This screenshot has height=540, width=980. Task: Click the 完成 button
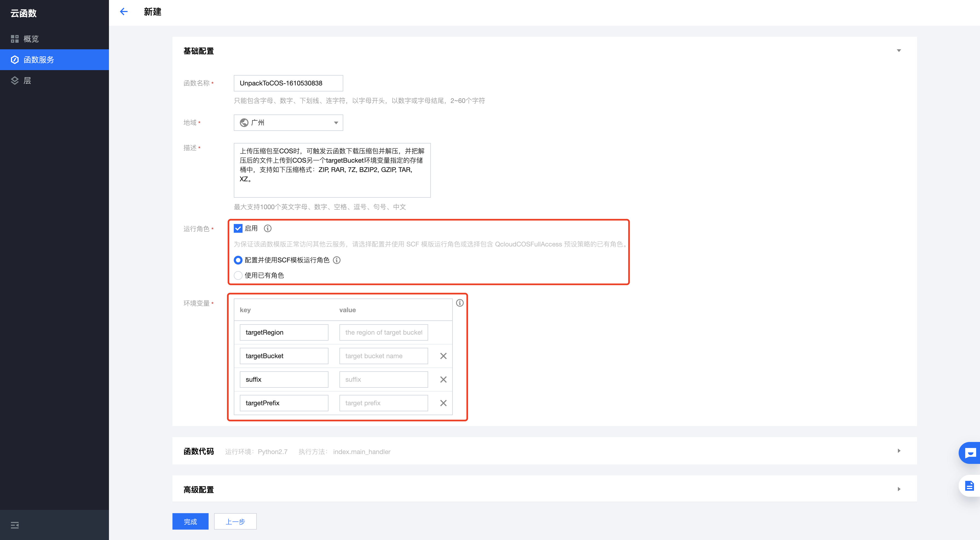coord(190,521)
